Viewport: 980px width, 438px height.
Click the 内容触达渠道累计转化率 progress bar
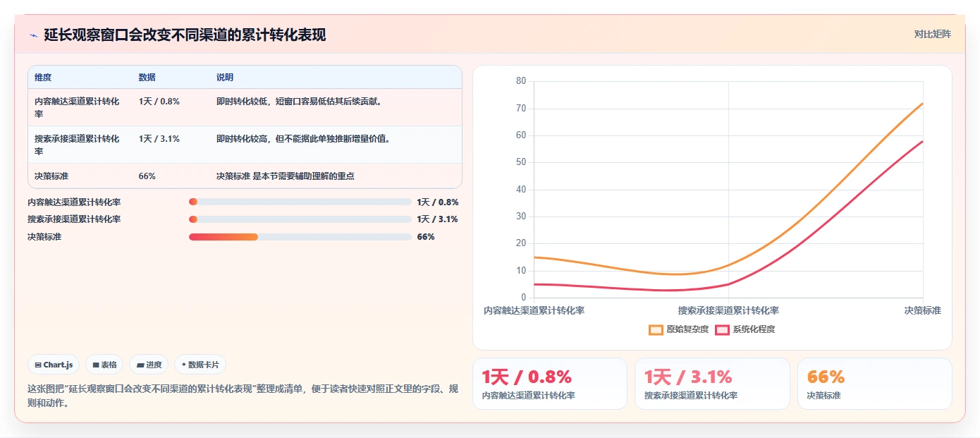300,202
